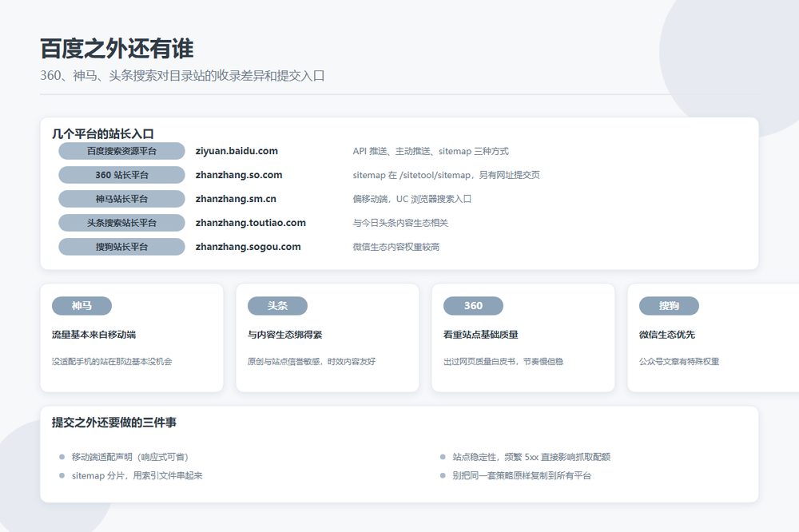The width and height of the screenshot is (799, 532).
Task: Select bullet 站点稳定性，频繁 5xx 直接影响抓取配额
Action: pos(531,457)
